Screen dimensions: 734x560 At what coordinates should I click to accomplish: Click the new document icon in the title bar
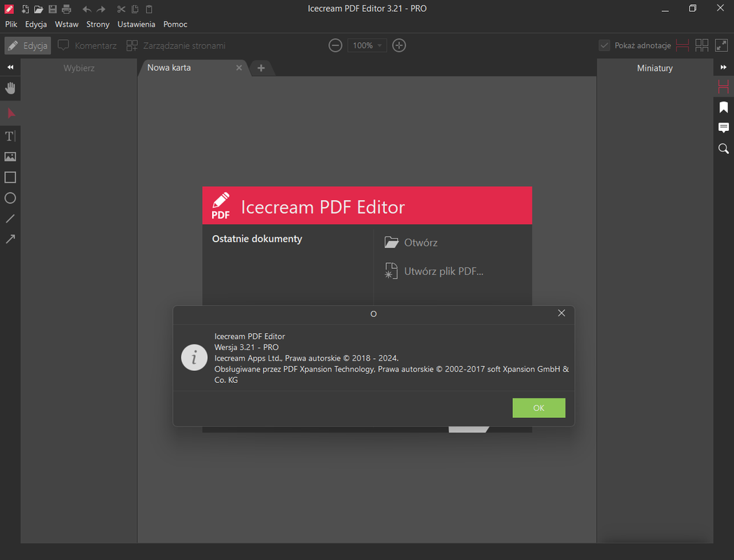pos(25,9)
